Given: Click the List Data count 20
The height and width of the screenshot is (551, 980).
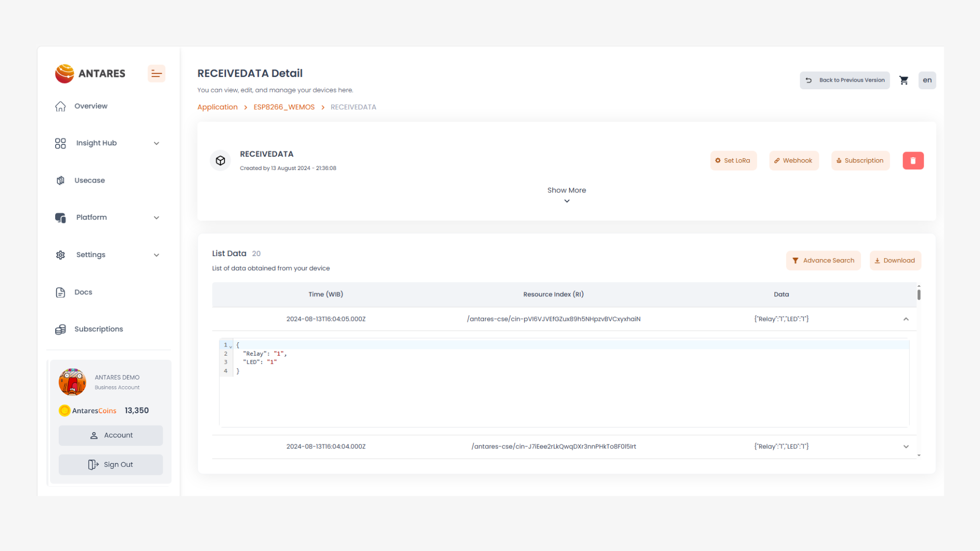Looking at the screenshot, I should (256, 254).
